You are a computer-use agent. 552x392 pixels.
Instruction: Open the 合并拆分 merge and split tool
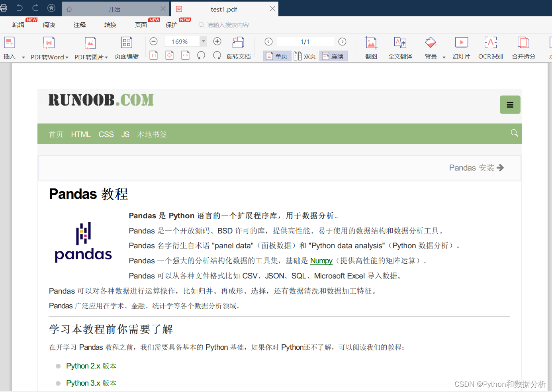click(523, 47)
